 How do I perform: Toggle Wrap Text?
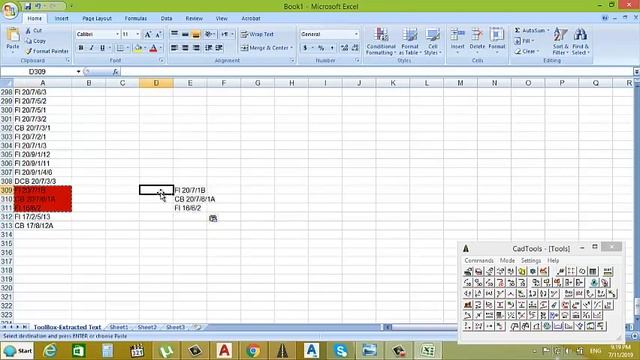pyautogui.click(x=257, y=34)
